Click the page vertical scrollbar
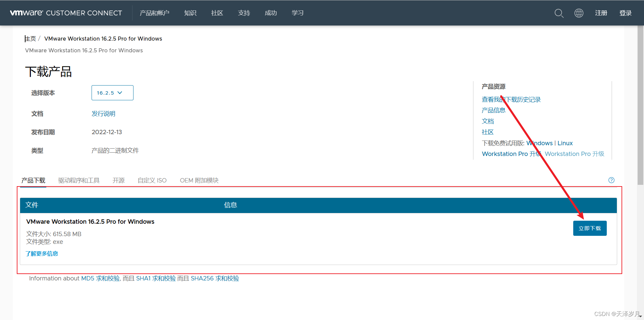Screen dimensions: 644x320 click(x=640, y=105)
